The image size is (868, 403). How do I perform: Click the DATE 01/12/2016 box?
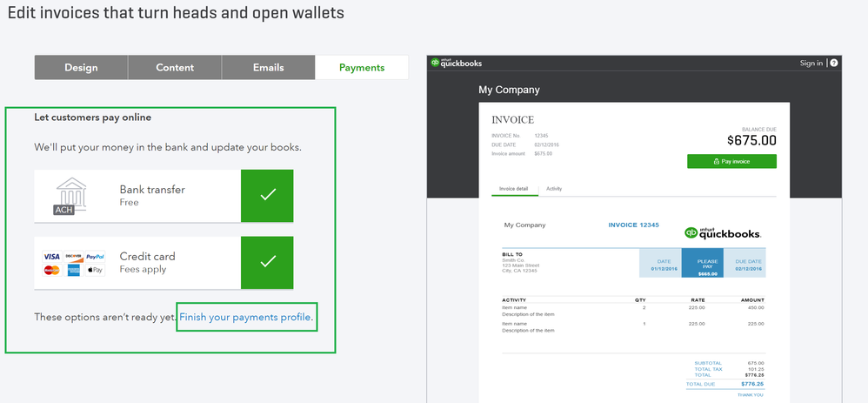tap(660, 263)
